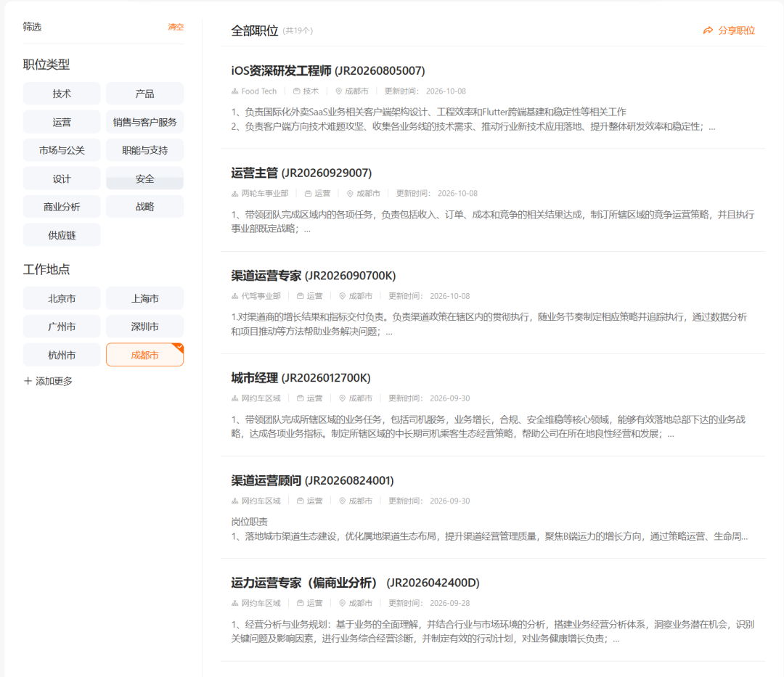Open the iOS资深研发工程师 job posting
Viewport: 784px width, 677px height.
click(328, 71)
